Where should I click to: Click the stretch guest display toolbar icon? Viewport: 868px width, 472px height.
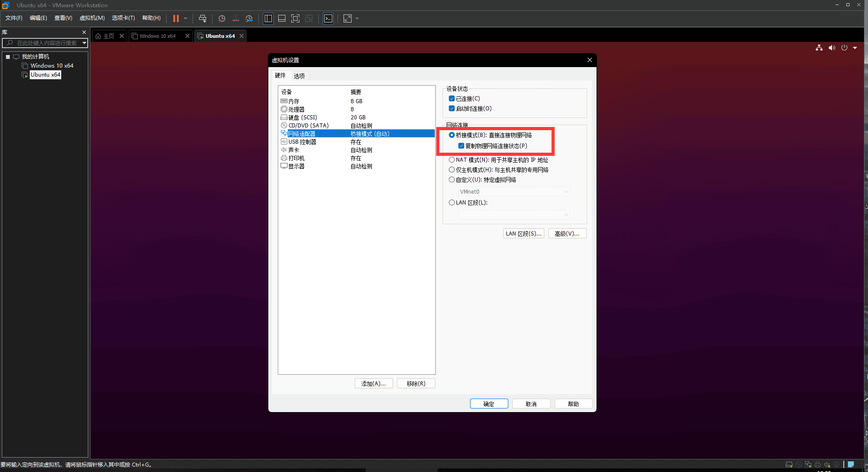tap(348, 18)
